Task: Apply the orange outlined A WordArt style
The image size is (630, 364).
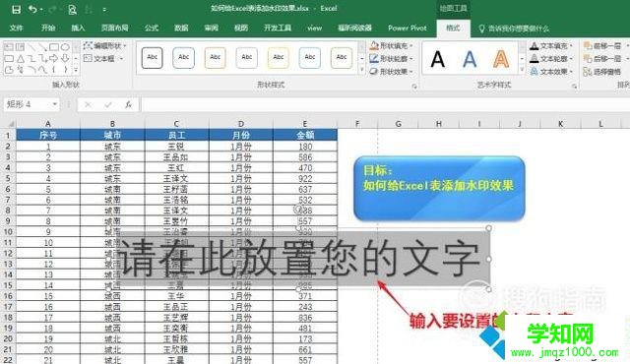Action: click(501, 59)
